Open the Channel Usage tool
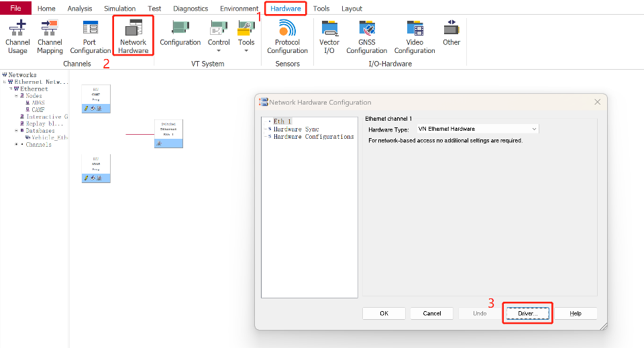644x348 pixels. click(x=17, y=37)
